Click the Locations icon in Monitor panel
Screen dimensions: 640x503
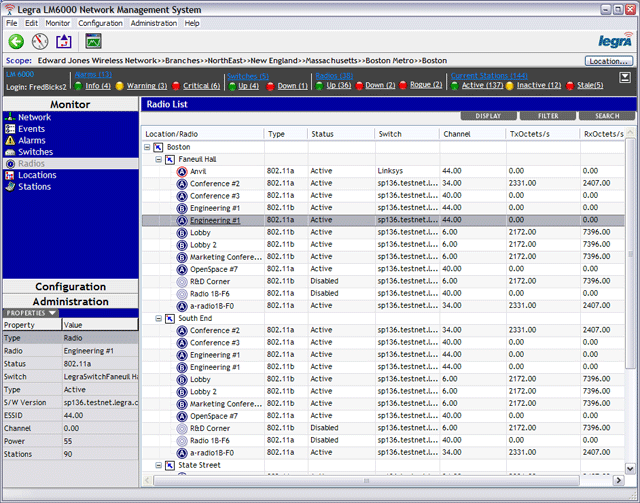pyautogui.click(x=10, y=176)
